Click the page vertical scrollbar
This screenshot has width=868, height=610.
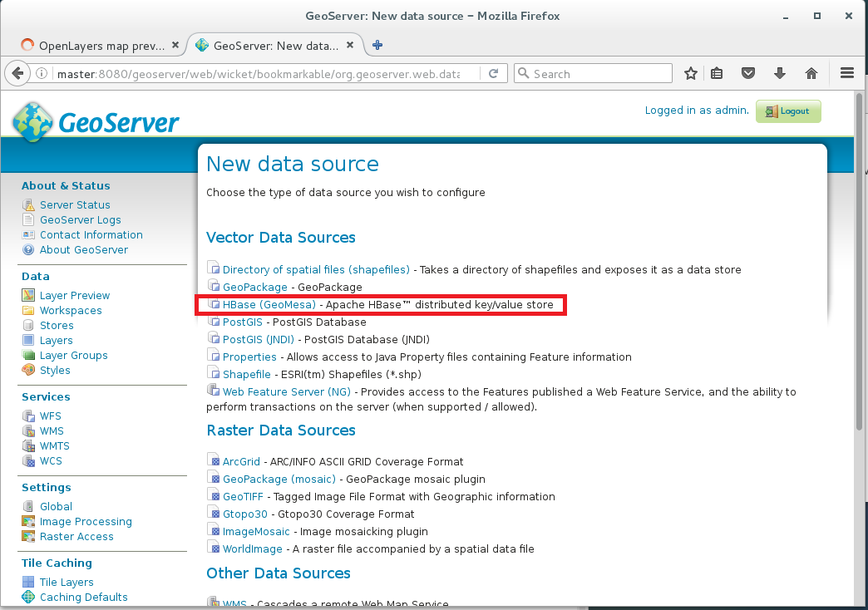coord(859,261)
